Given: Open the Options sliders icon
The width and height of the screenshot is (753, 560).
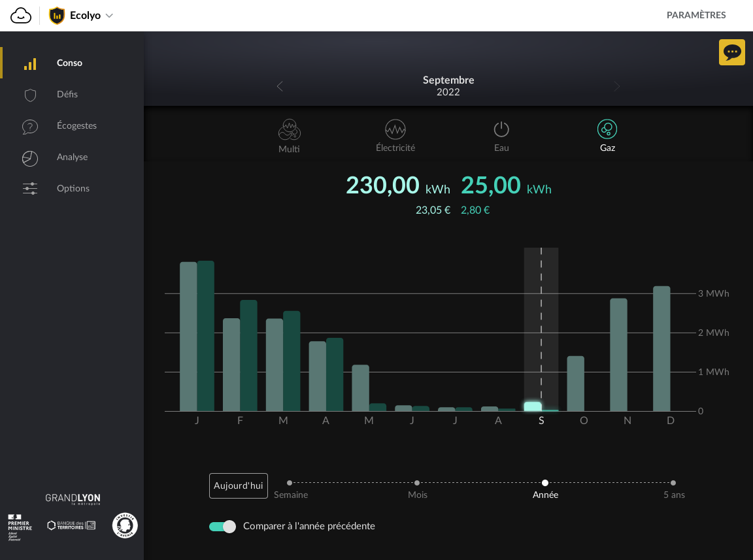Looking at the screenshot, I should (x=30, y=188).
